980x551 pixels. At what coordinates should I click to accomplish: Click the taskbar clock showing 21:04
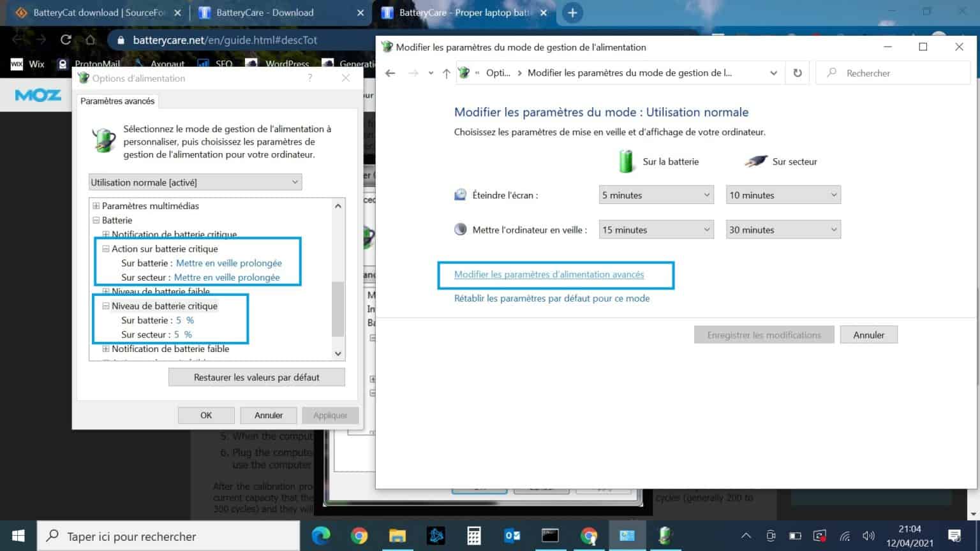[909, 536]
